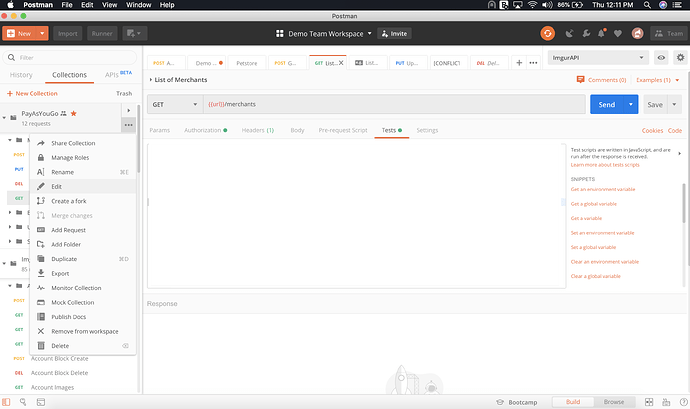Switch to Build mode

pos(573,402)
